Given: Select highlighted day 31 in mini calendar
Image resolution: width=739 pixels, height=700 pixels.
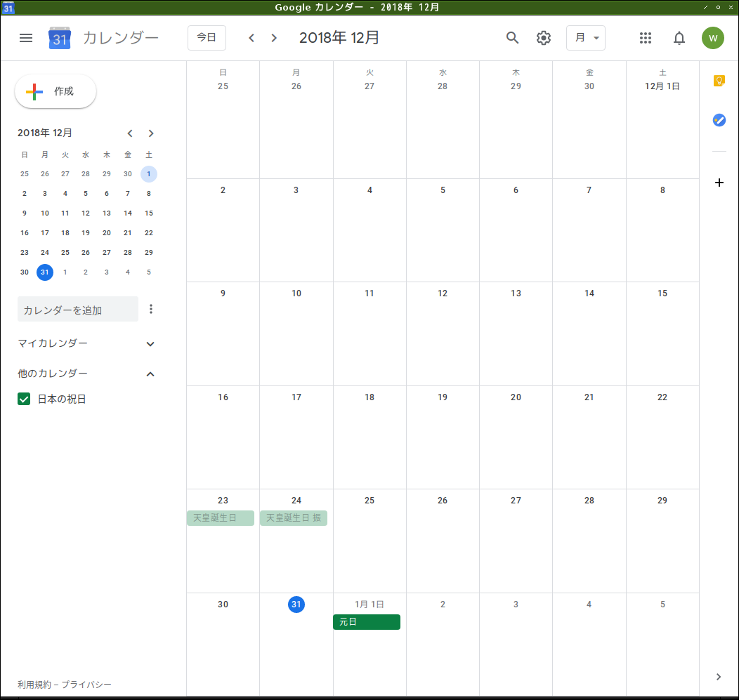Looking at the screenshot, I should 45,272.
